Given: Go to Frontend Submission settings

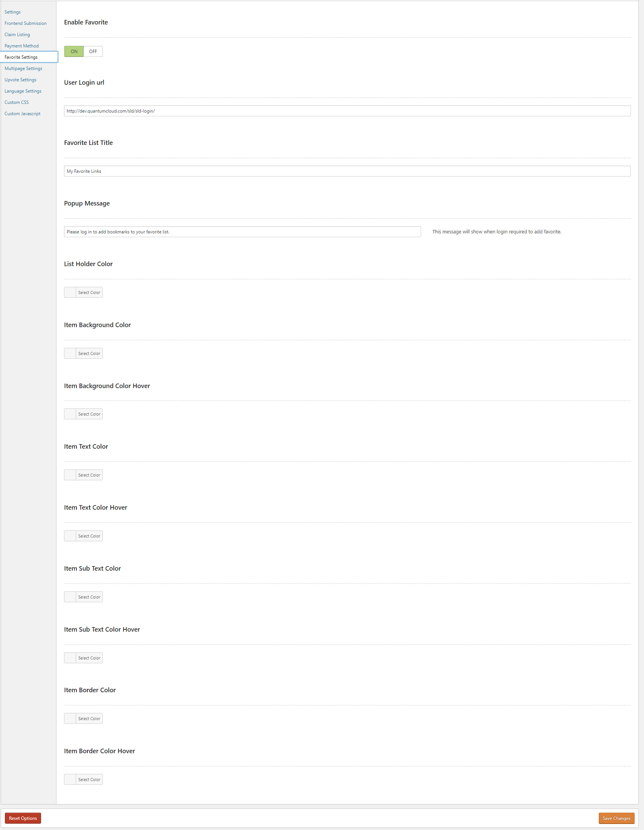Looking at the screenshot, I should click(26, 23).
